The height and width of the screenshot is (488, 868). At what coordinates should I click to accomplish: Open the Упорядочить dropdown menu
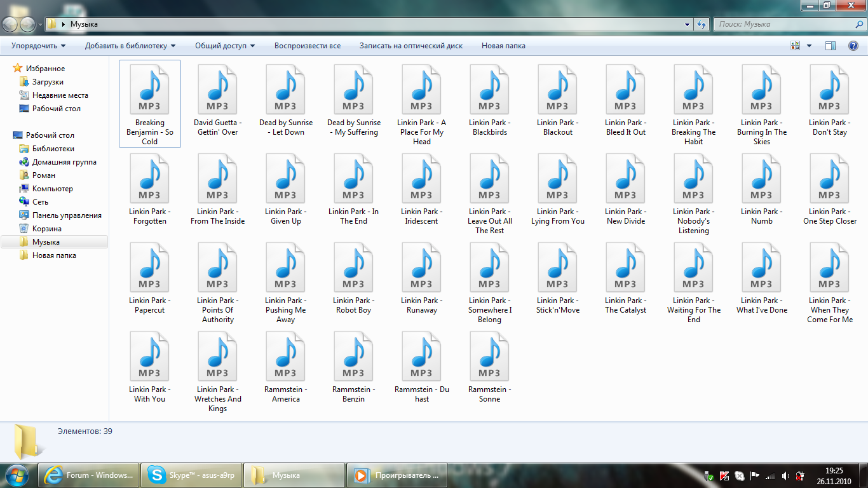coord(38,46)
